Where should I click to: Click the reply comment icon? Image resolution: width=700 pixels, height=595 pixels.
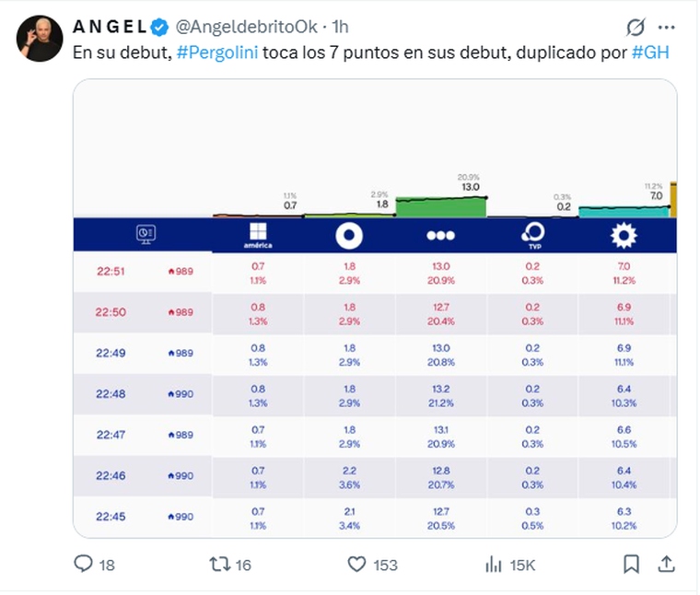pyautogui.click(x=83, y=564)
